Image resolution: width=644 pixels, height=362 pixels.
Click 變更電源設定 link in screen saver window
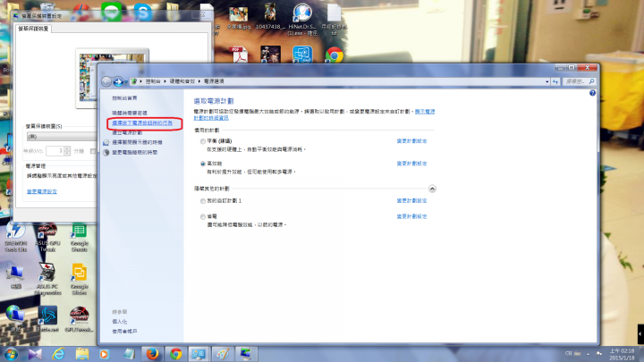pos(42,191)
